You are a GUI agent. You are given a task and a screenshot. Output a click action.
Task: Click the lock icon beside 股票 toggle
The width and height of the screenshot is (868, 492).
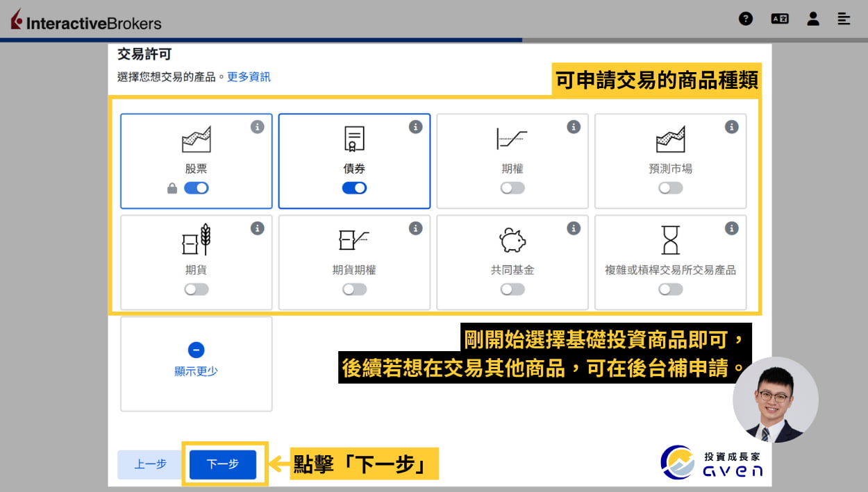point(172,188)
